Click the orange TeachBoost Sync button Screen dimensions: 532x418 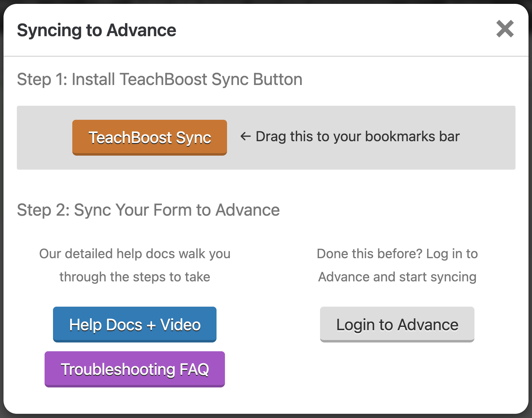[x=149, y=137]
